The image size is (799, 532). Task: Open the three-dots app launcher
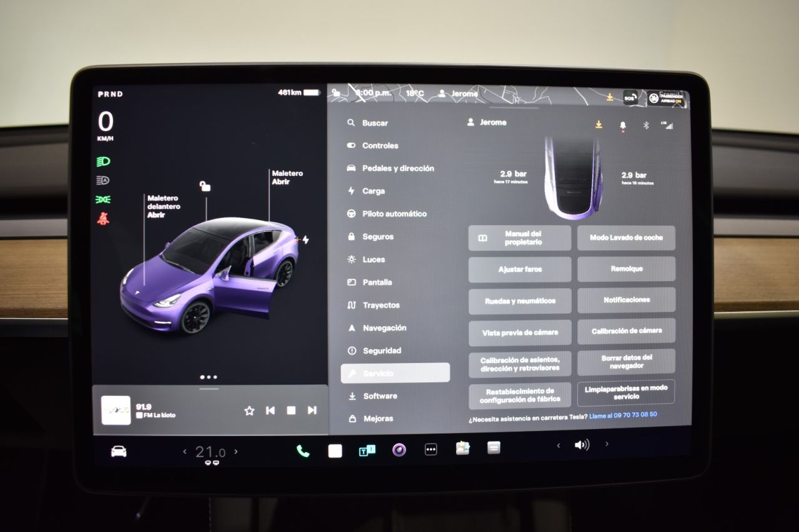coord(431,450)
